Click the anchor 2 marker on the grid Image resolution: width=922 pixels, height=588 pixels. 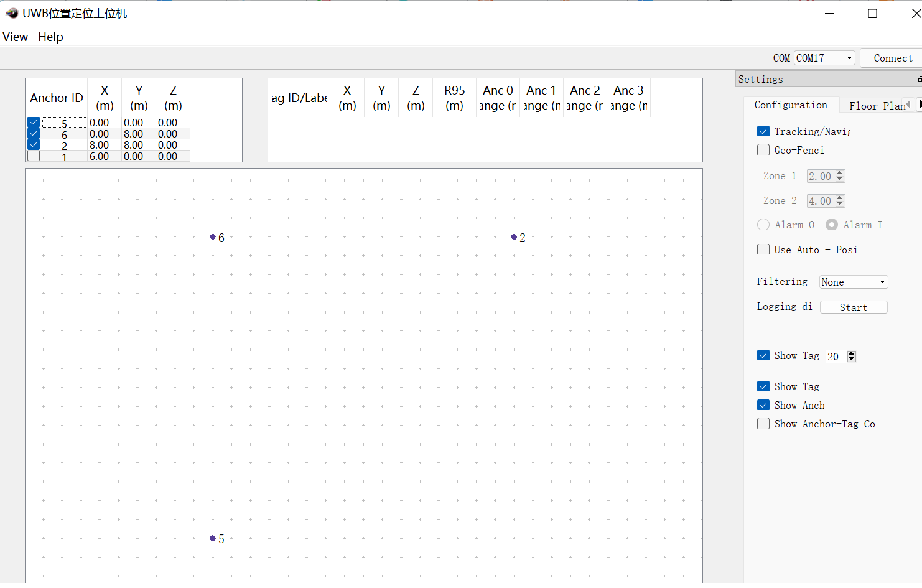coord(514,237)
